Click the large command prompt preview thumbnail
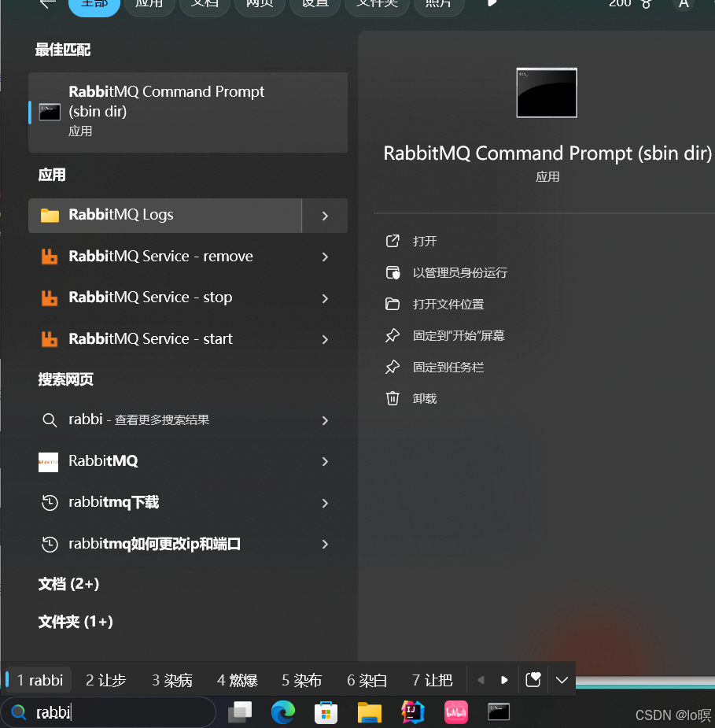The height and width of the screenshot is (728, 715). click(547, 93)
